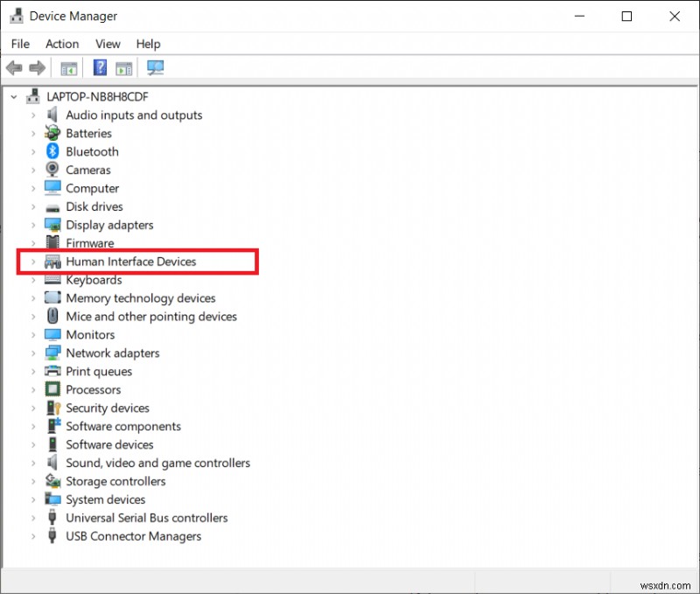Click the USB Connector Managers plug icon
This screenshot has height=594, width=700.
tap(52, 535)
